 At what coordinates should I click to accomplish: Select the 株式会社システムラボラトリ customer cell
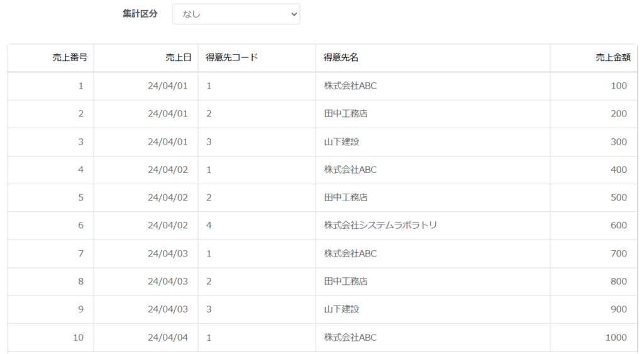click(433, 226)
